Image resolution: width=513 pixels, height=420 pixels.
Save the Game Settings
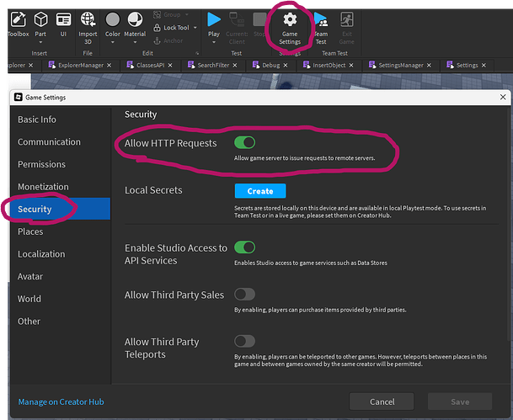[460, 401]
